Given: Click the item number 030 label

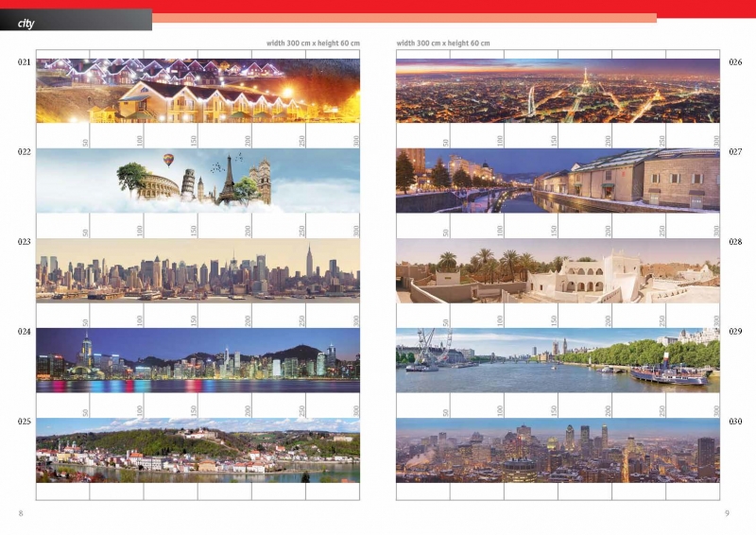Looking at the screenshot, I should [x=735, y=422].
